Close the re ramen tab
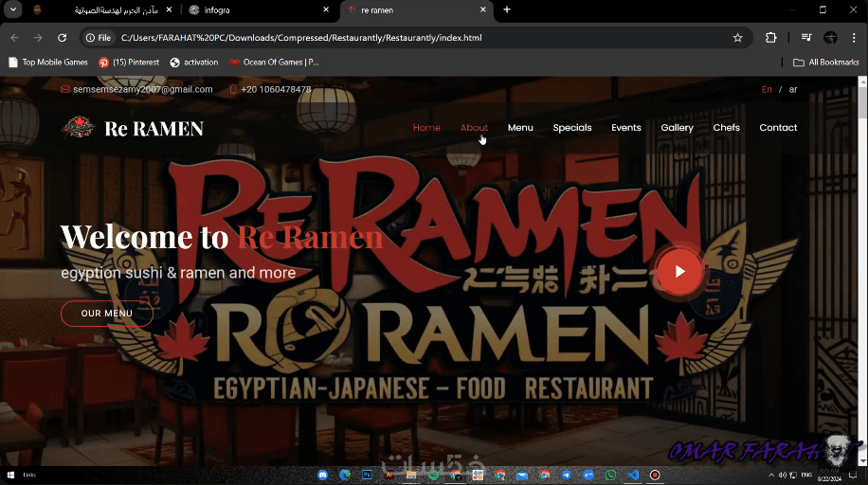This screenshot has height=485, width=868. pos(482,9)
